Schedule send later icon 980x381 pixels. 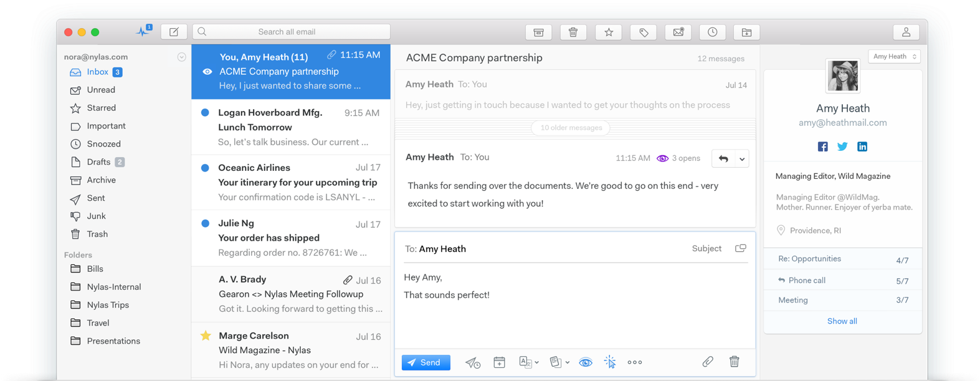pos(473,362)
